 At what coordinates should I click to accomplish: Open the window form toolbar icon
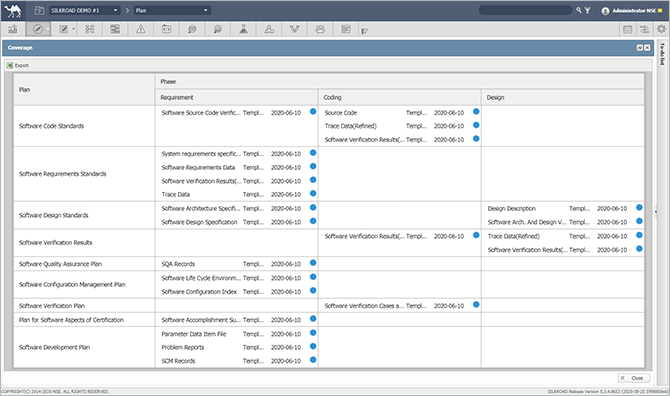click(346, 29)
